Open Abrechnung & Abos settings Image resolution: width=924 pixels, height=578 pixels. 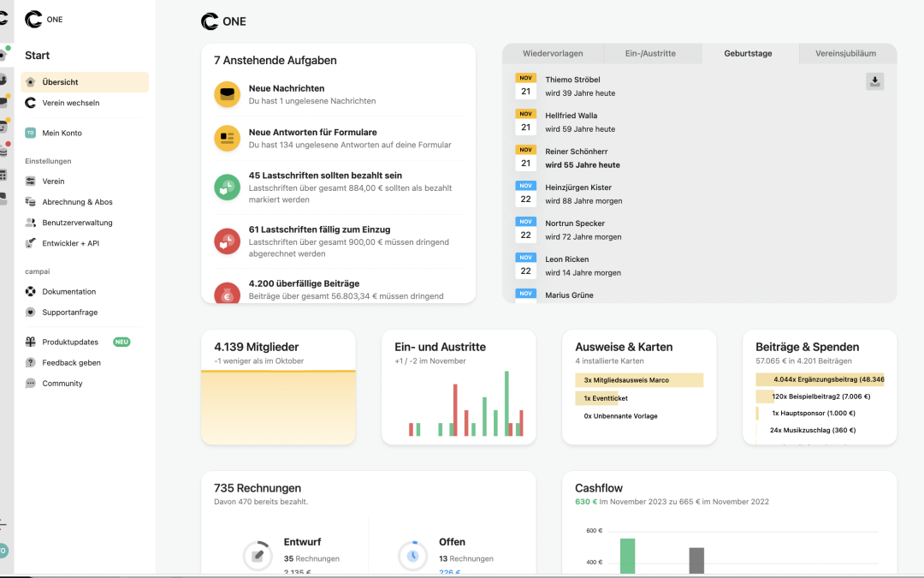77,202
